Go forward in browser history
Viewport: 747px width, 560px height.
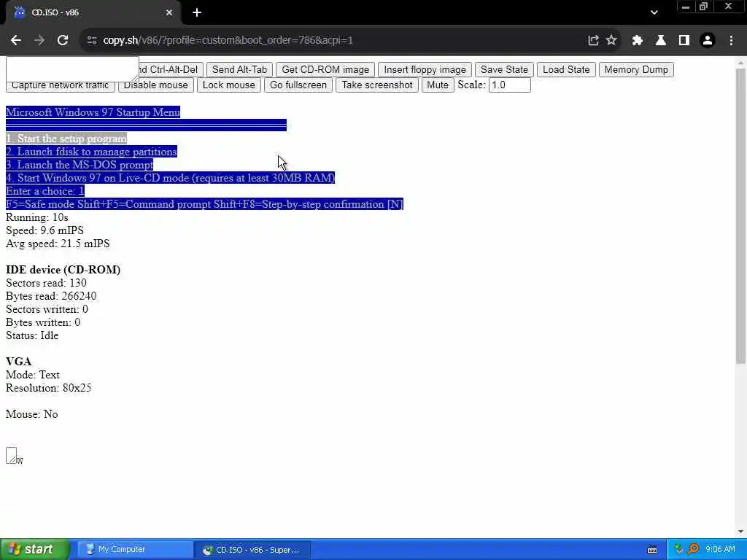coord(39,41)
